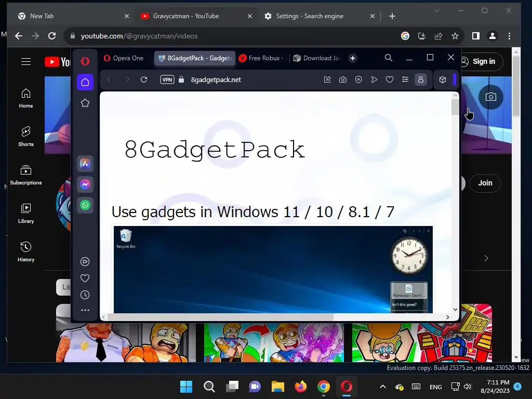The width and height of the screenshot is (532, 399).
Task: Toggle the VPN badge in Opera address bar
Action: [167, 79]
